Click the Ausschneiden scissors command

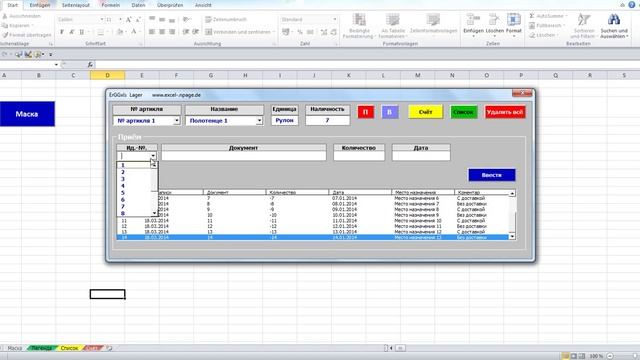[x=22, y=16]
